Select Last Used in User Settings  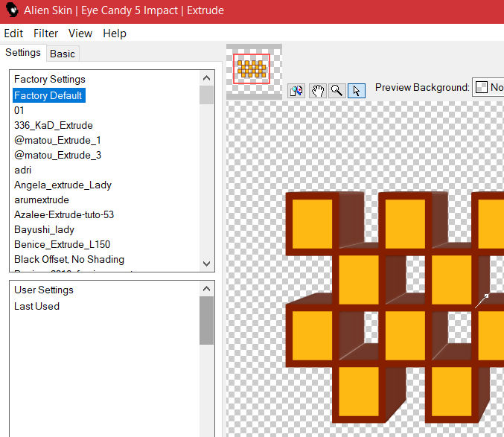[x=36, y=306]
